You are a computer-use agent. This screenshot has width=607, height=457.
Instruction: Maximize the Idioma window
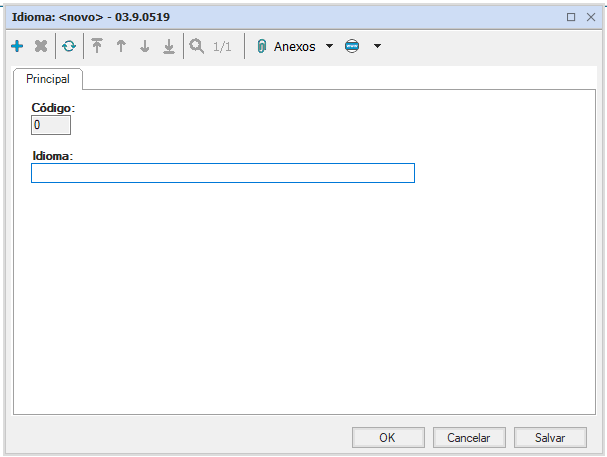pos(571,17)
